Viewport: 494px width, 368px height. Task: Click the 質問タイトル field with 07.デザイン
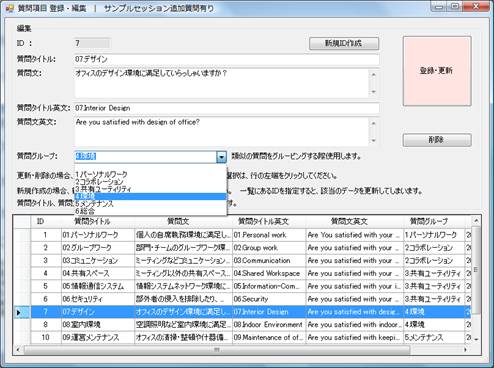[x=227, y=59]
